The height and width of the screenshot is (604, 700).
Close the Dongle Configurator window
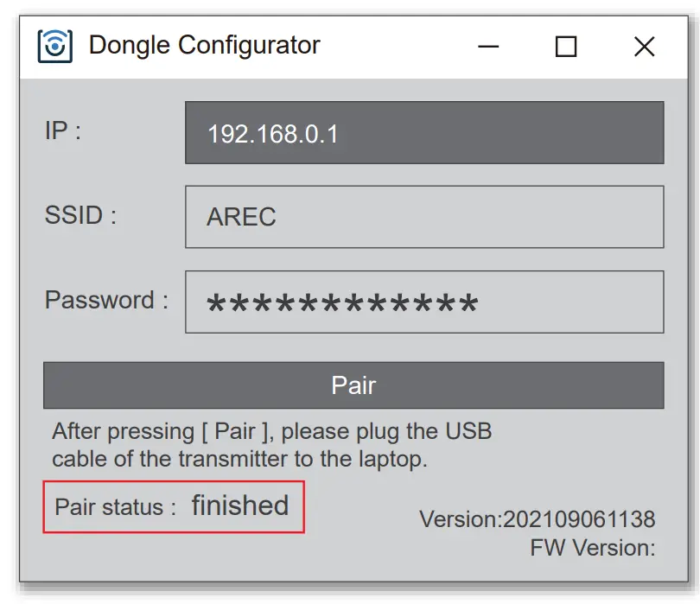[x=644, y=46]
